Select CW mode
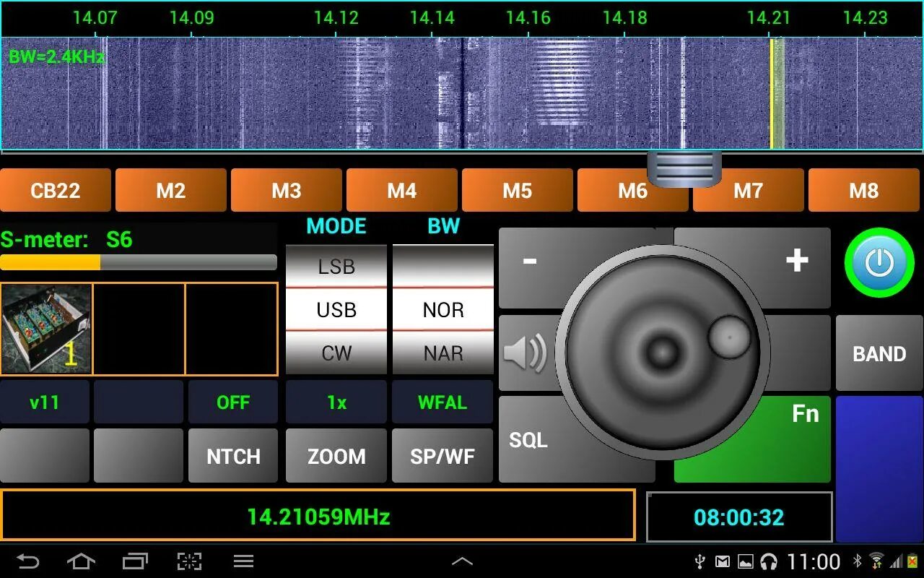924x578 pixels. click(336, 353)
